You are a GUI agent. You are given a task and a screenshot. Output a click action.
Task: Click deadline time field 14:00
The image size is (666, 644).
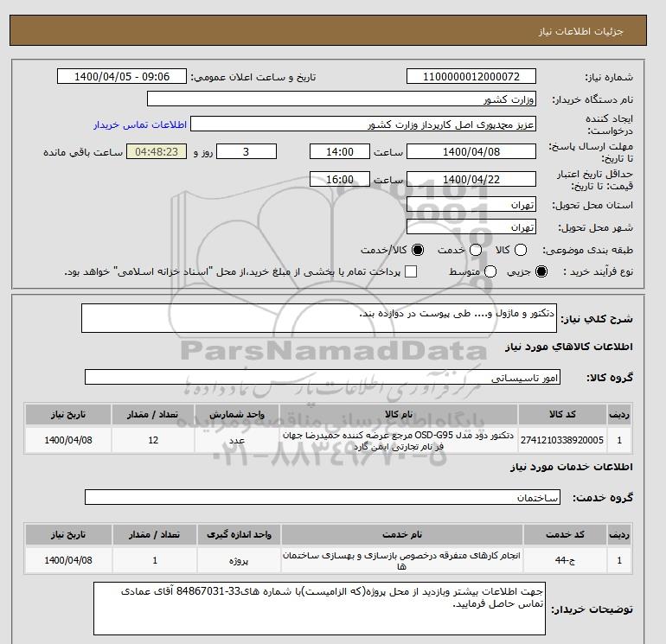(x=340, y=151)
